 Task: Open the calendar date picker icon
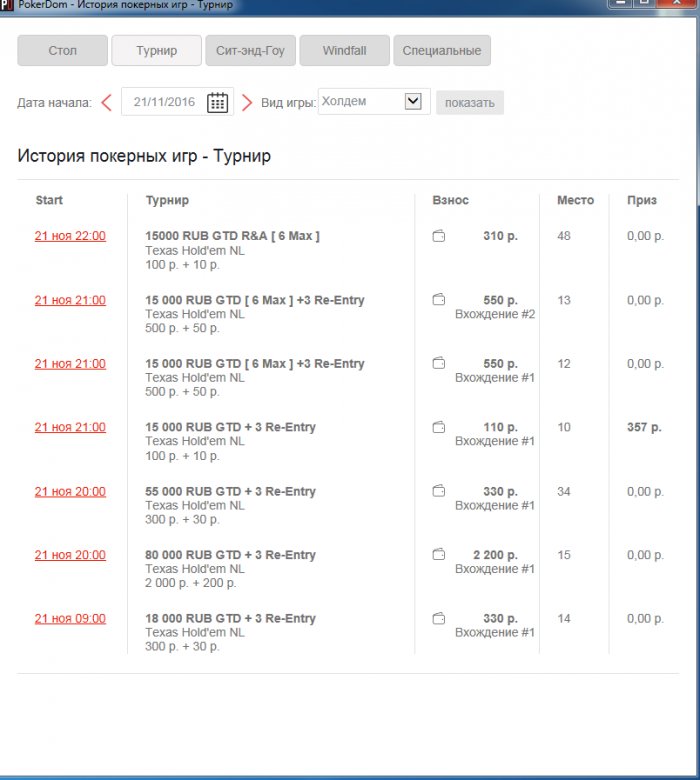coord(217,102)
